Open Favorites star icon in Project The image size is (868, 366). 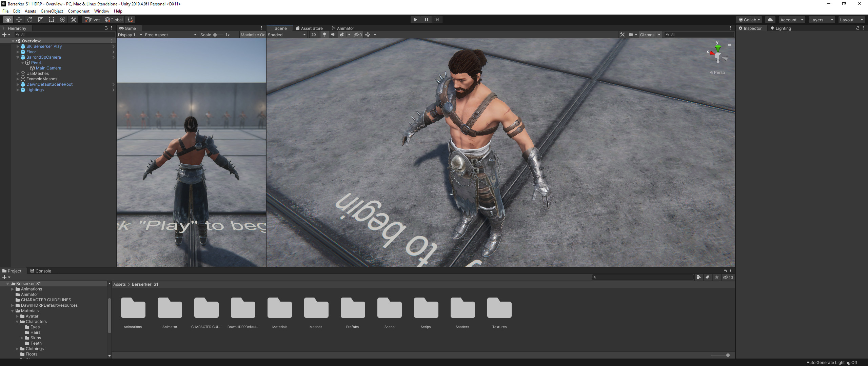click(x=717, y=277)
